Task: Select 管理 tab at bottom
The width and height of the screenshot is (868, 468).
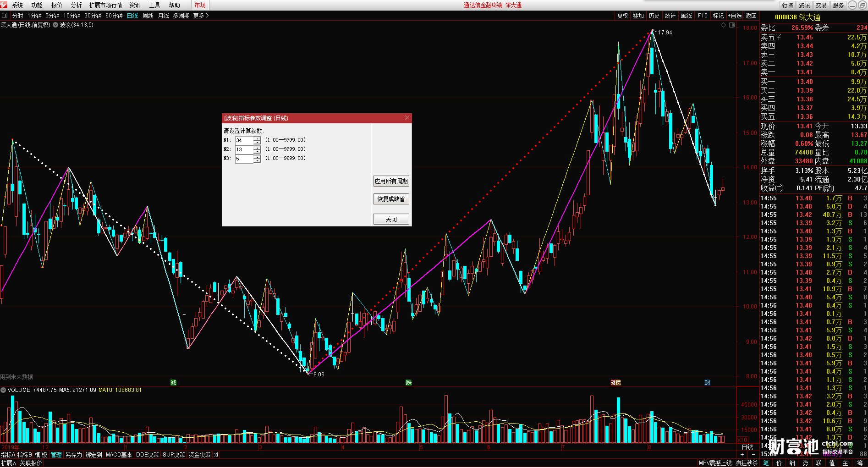Action: 56,455
